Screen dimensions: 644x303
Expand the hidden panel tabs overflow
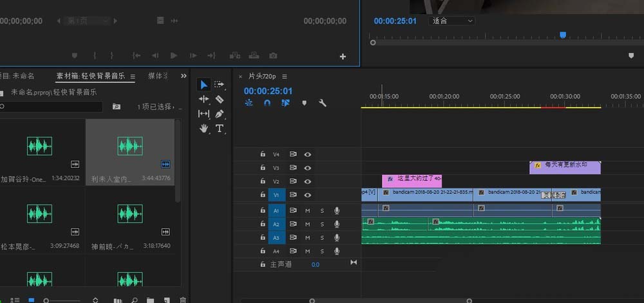(184, 76)
